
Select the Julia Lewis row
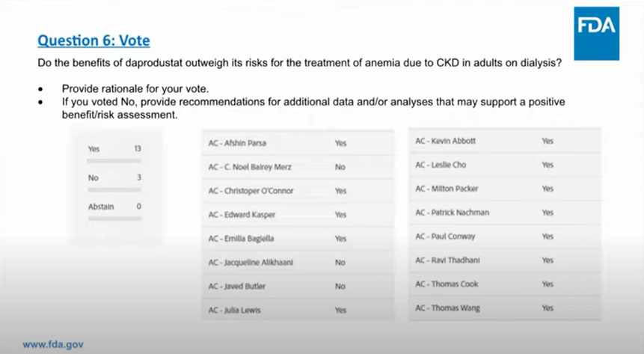click(297, 310)
